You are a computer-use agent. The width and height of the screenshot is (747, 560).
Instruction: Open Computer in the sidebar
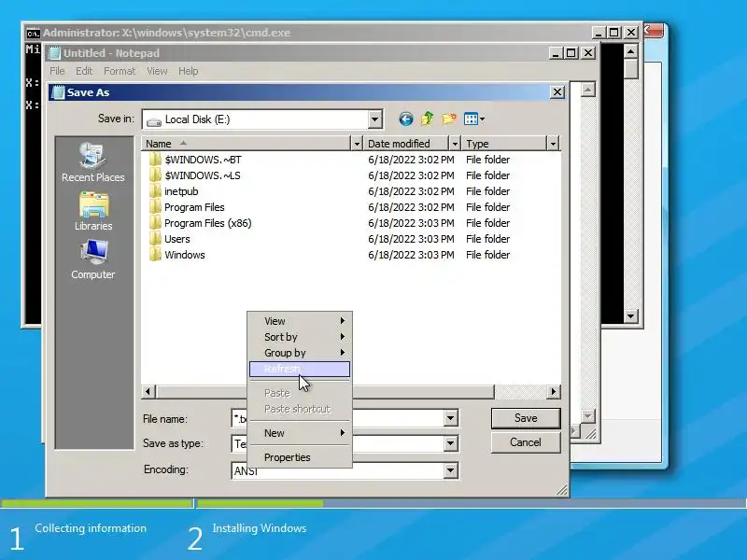click(92, 259)
